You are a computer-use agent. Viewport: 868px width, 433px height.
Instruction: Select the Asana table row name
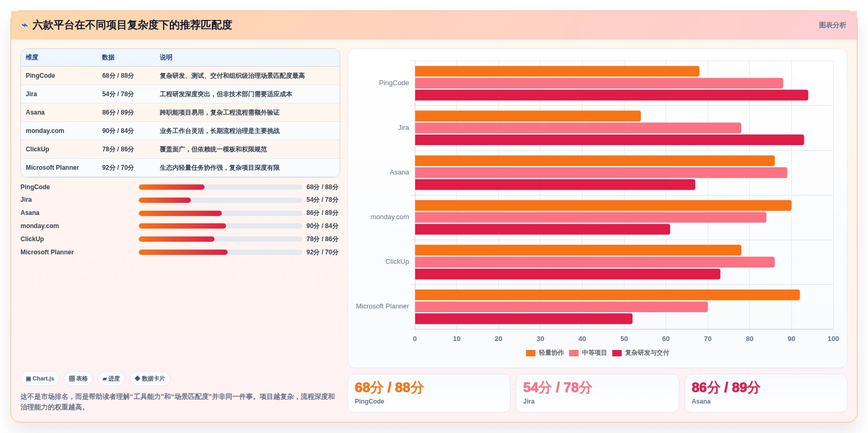pos(35,112)
